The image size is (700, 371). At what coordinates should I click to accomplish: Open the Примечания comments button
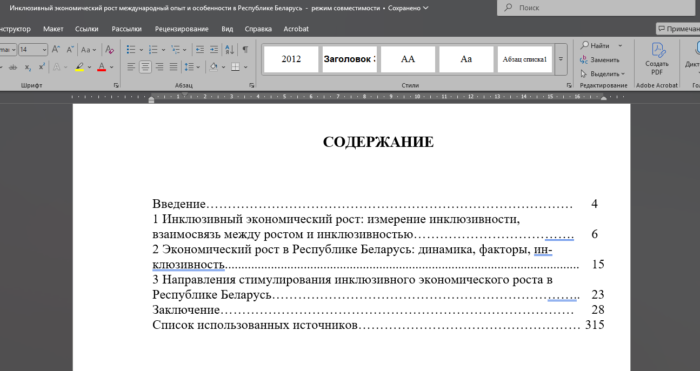pos(678,29)
